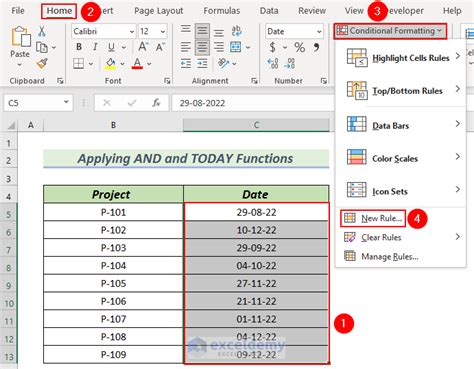474x369 pixels.
Task: Click the Merge & Center icon
Action: pos(236,47)
